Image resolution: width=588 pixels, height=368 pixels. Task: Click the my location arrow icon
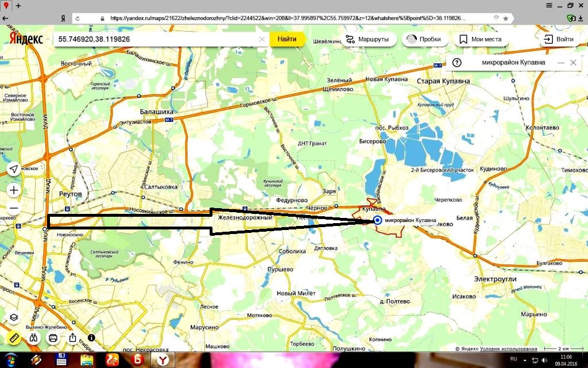coord(14,168)
